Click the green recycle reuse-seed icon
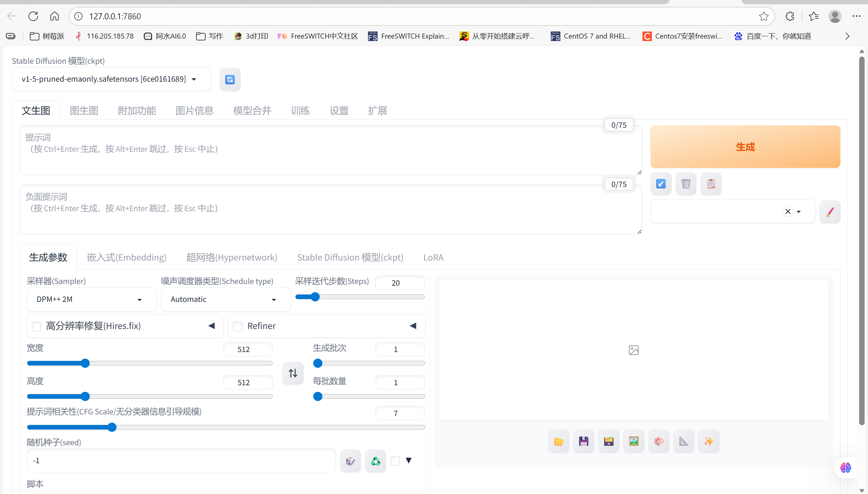Screen dimensions: 868x494 click(375, 461)
